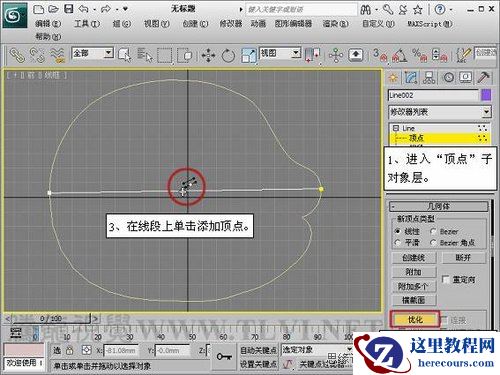
Task: Activate Select and Scale tool
Action: click(249, 55)
